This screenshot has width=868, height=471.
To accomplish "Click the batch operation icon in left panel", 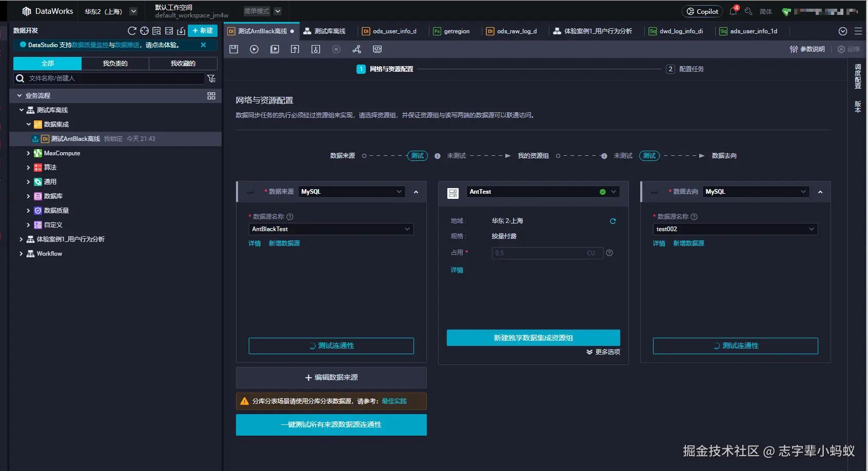I will [169, 31].
